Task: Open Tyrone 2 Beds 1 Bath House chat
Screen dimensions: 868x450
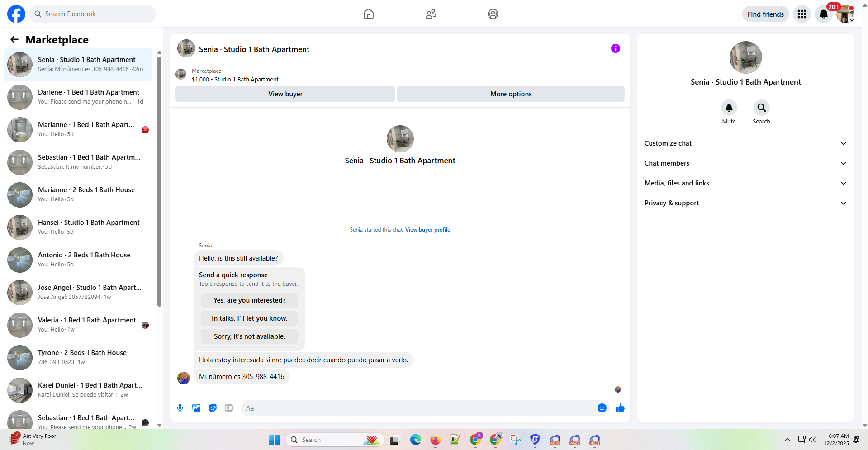Action: (x=78, y=357)
